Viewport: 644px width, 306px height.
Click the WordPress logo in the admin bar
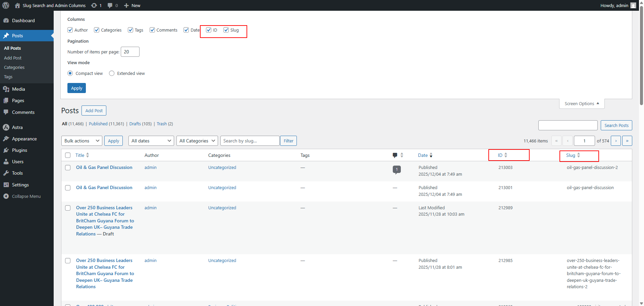5,5
